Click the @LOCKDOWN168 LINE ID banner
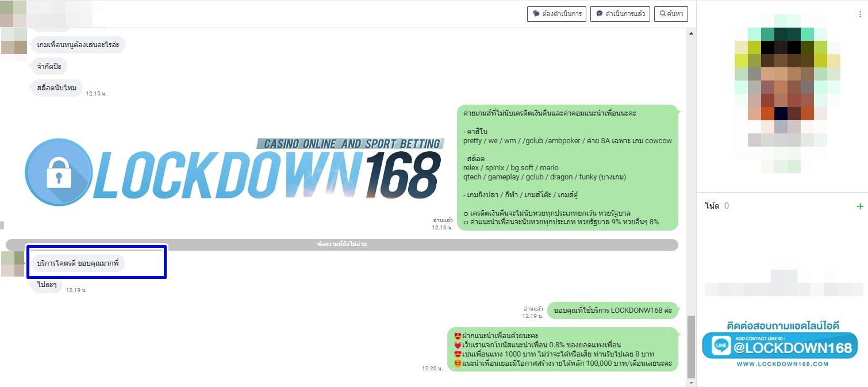868x387 pixels. pyautogui.click(x=780, y=346)
